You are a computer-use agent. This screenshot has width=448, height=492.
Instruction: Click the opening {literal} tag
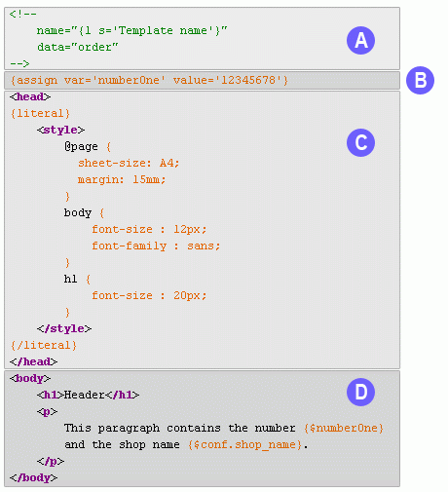tap(40, 113)
